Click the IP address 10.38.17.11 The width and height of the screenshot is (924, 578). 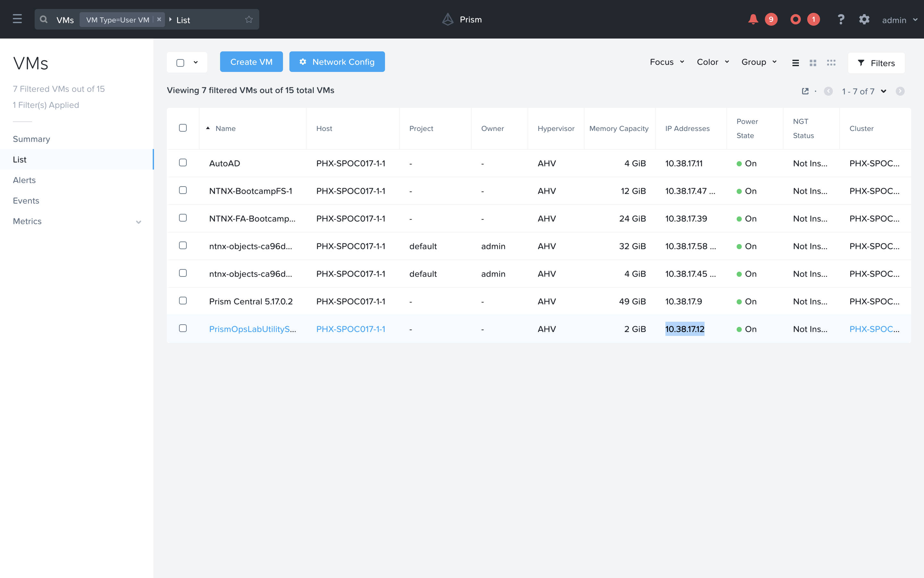[x=684, y=163]
